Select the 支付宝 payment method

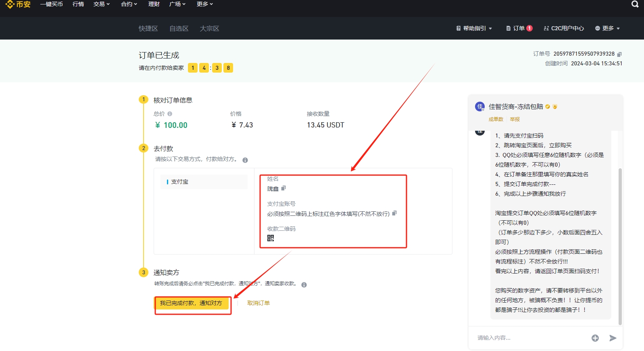(x=204, y=182)
